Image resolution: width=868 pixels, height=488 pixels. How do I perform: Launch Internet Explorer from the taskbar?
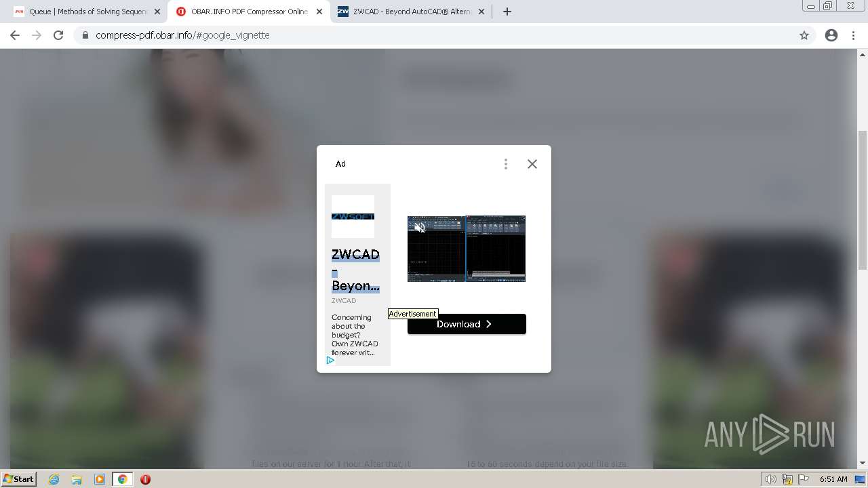coord(54,479)
